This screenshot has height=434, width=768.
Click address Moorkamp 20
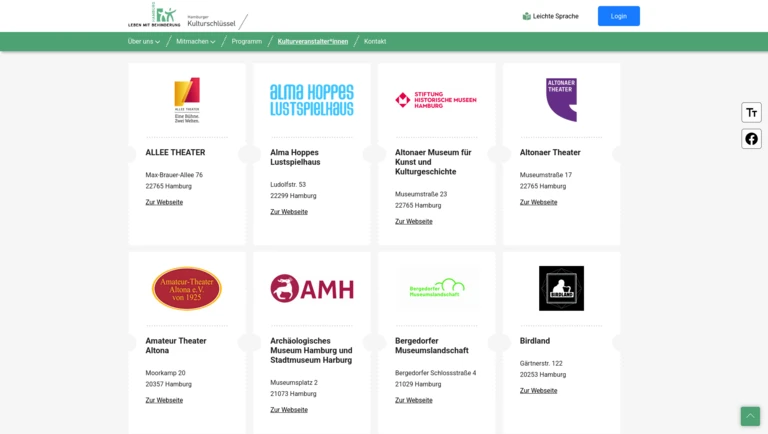166,373
